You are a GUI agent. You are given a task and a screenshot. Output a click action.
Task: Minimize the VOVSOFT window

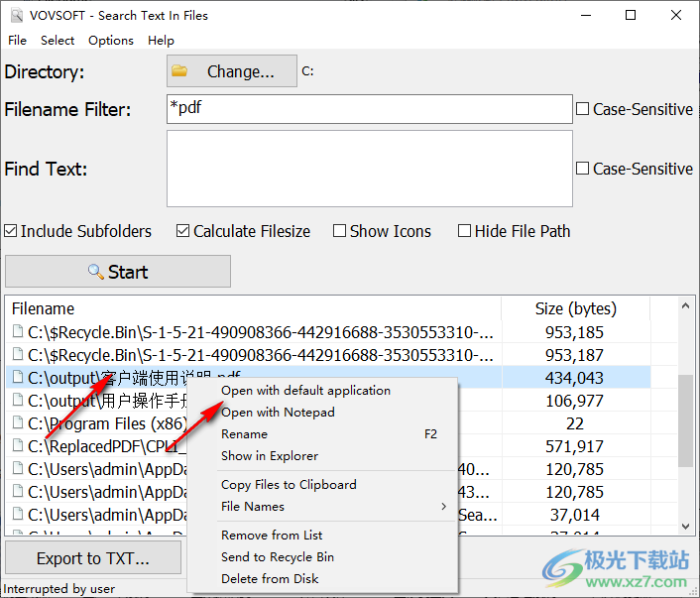tap(586, 15)
